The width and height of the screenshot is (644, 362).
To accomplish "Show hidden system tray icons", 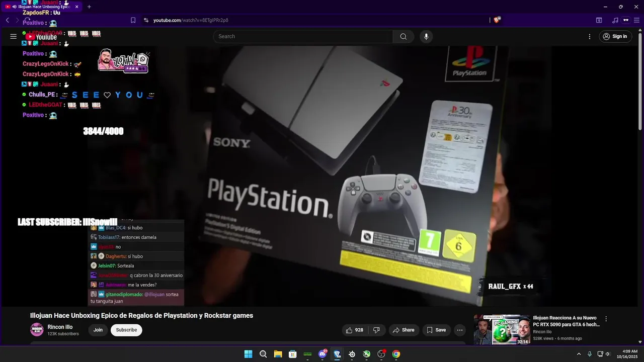I will 579,354.
